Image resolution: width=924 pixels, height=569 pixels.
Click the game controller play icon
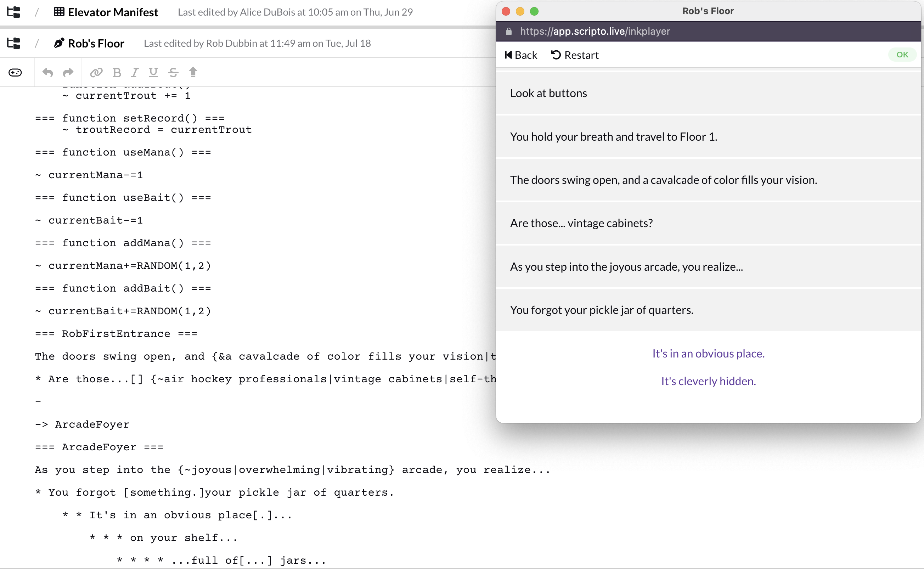tap(15, 72)
